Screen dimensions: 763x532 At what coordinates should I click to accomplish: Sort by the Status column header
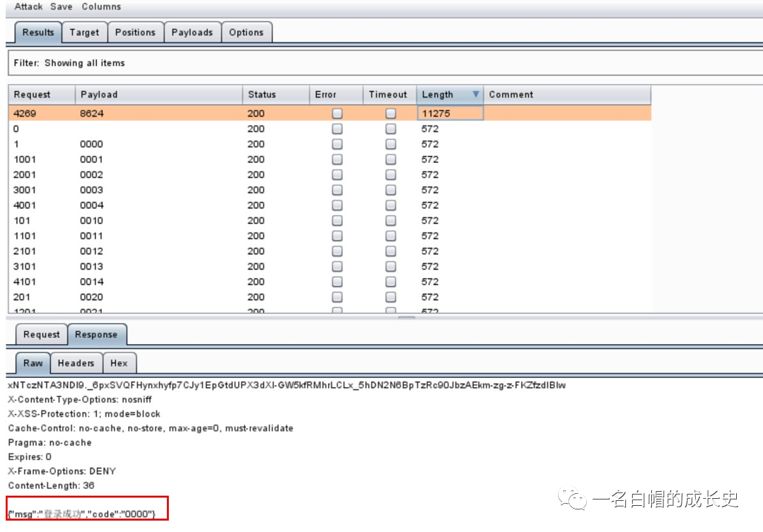(x=276, y=95)
